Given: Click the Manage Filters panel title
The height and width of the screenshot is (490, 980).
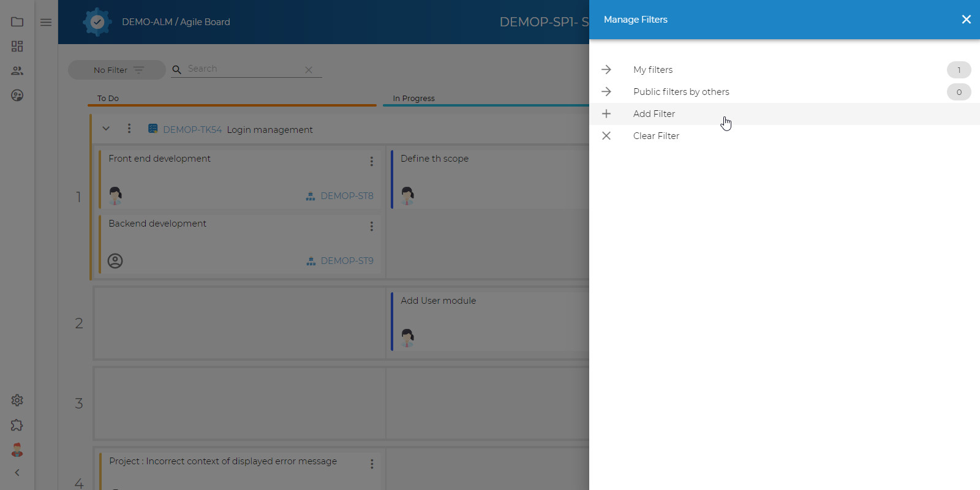Looking at the screenshot, I should tap(636, 20).
